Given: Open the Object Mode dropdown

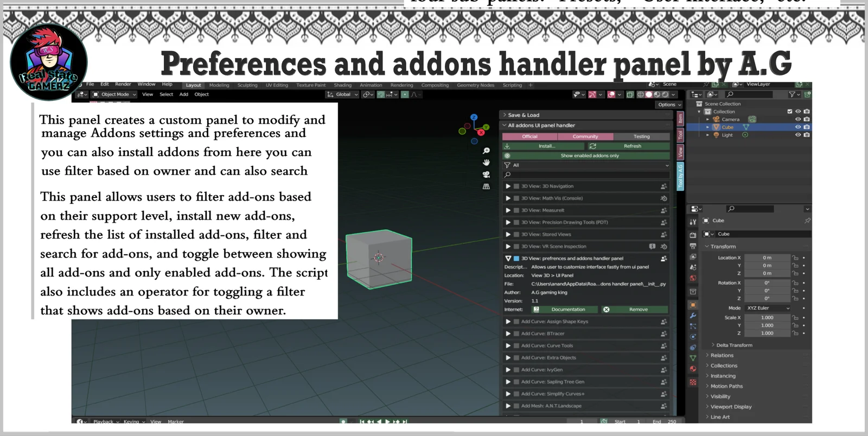Looking at the screenshot, I should (x=114, y=94).
